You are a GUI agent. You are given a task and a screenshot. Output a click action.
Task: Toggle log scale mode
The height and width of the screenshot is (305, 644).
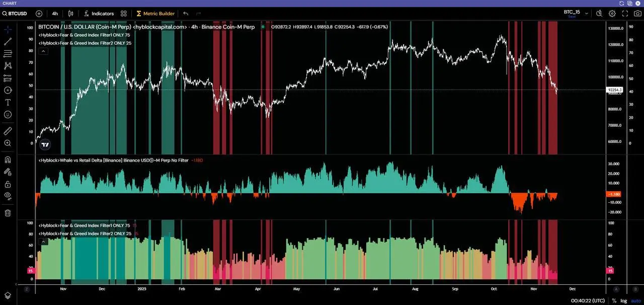coord(623,300)
